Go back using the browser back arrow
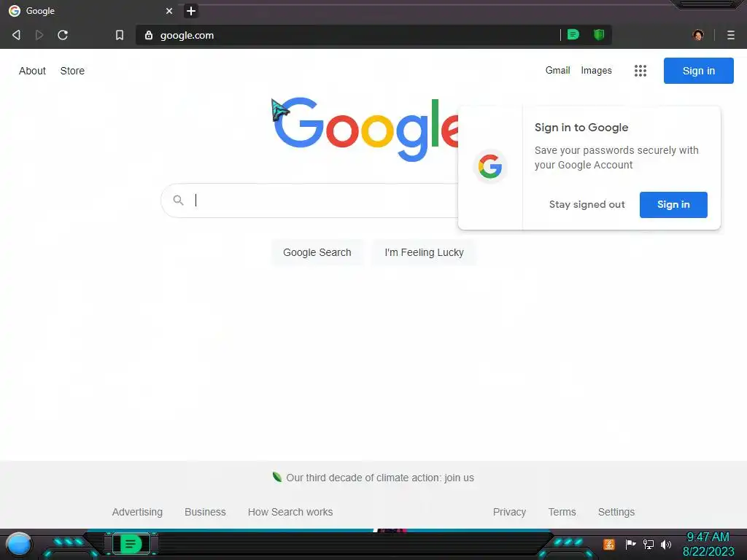 [16, 35]
